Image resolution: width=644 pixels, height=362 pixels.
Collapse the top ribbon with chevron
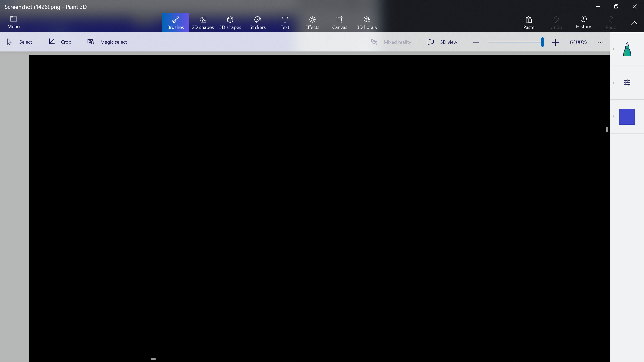pos(634,23)
